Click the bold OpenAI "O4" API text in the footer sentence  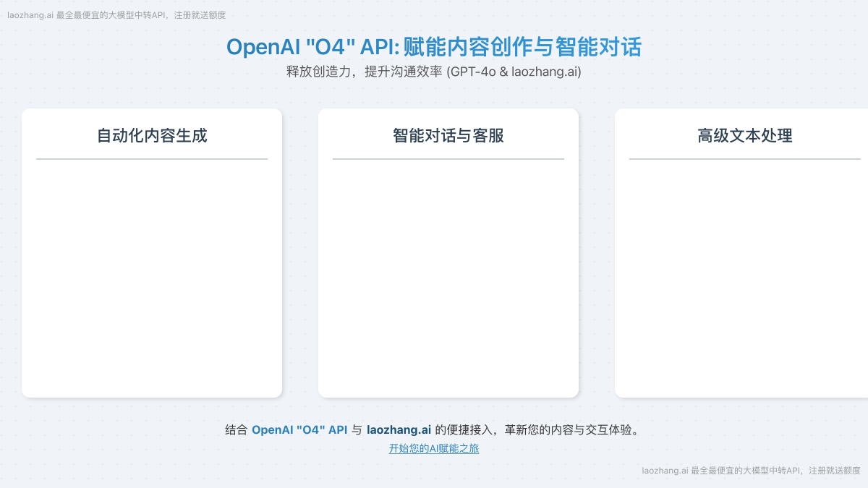(299, 429)
